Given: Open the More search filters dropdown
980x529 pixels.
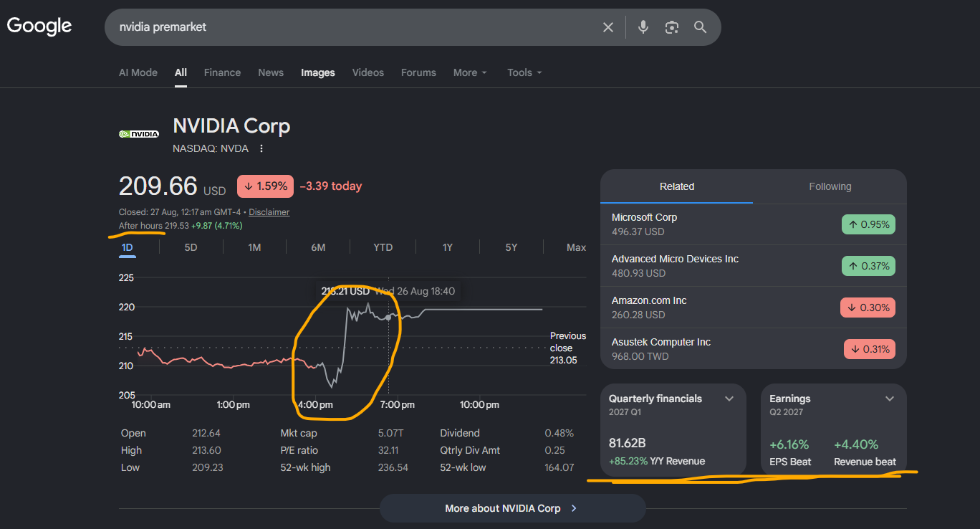Looking at the screenshot, I should (x=470, y=72).
